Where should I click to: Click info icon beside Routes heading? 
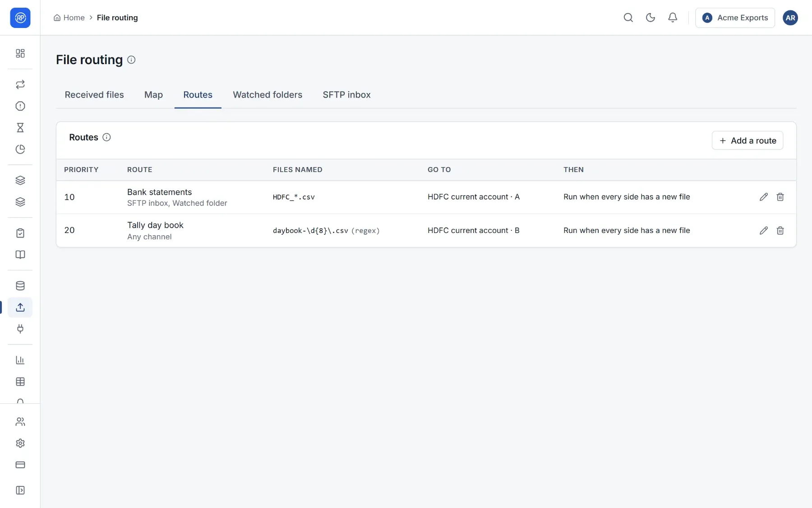tap(106, 137)
